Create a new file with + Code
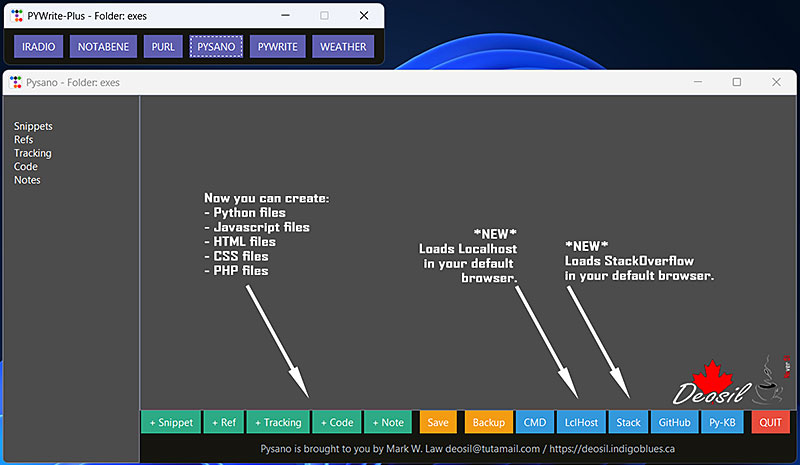This screenshot has width=800, height=465. tap(337, 422)
